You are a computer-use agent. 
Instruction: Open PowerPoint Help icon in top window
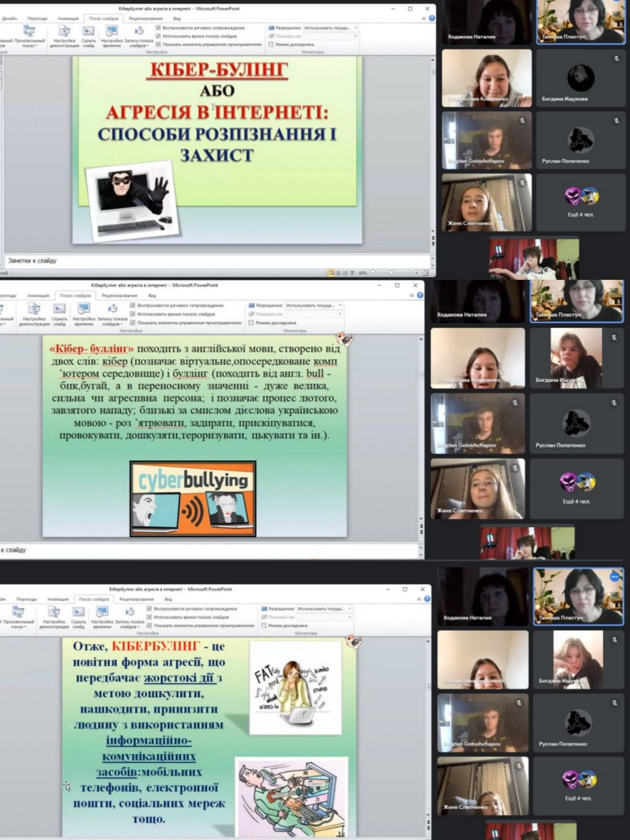432,18
